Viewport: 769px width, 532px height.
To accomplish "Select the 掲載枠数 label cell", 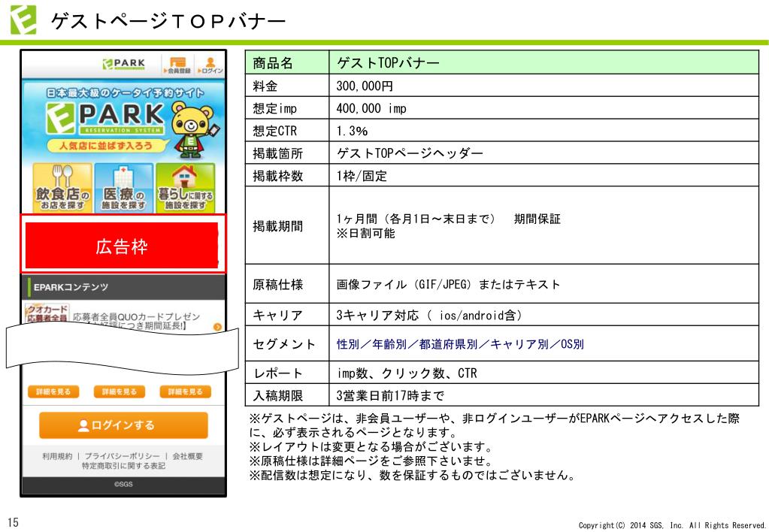I will click(x=287, y=176).
